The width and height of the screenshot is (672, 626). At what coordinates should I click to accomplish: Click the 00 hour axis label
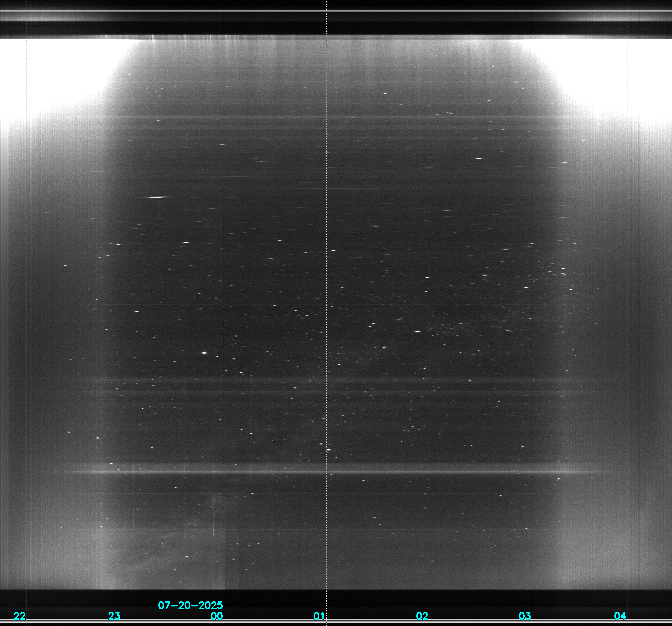click(x=217, y=616)
